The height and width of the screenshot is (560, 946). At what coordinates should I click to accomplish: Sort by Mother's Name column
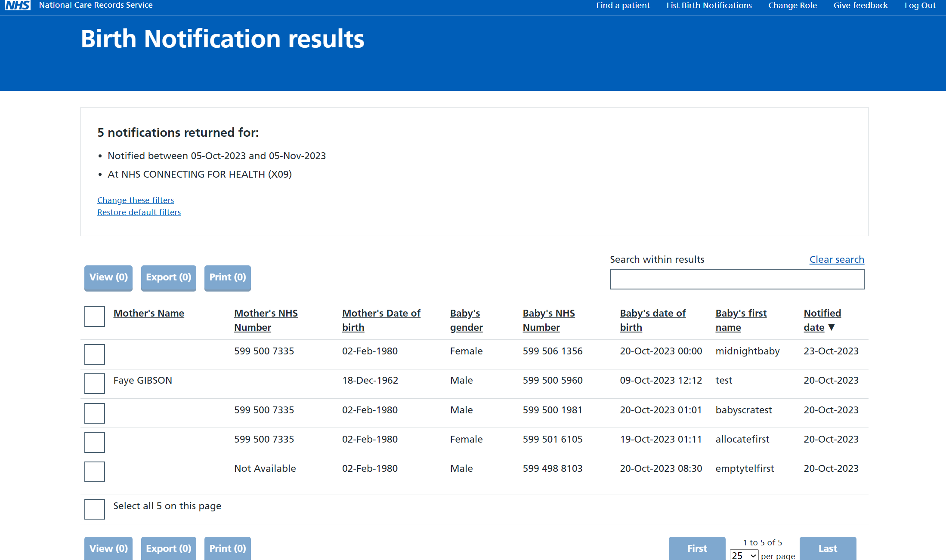pos(149,313)
